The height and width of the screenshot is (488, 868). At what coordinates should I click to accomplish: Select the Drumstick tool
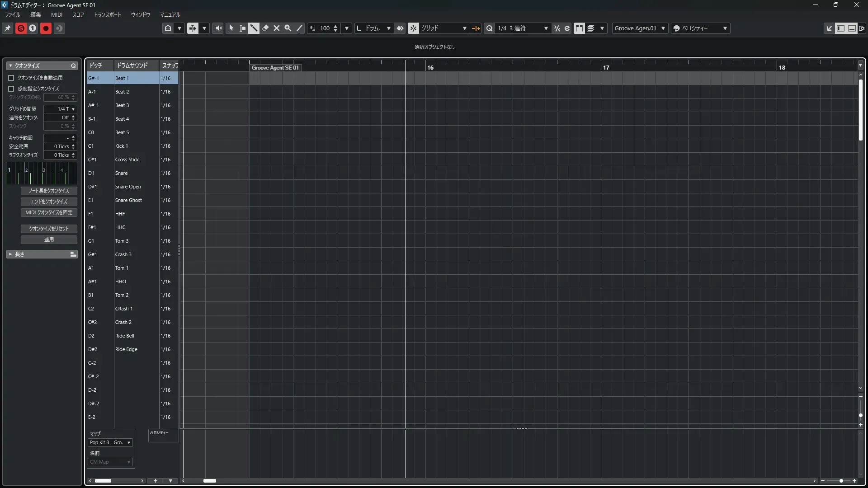pos(254,28)
